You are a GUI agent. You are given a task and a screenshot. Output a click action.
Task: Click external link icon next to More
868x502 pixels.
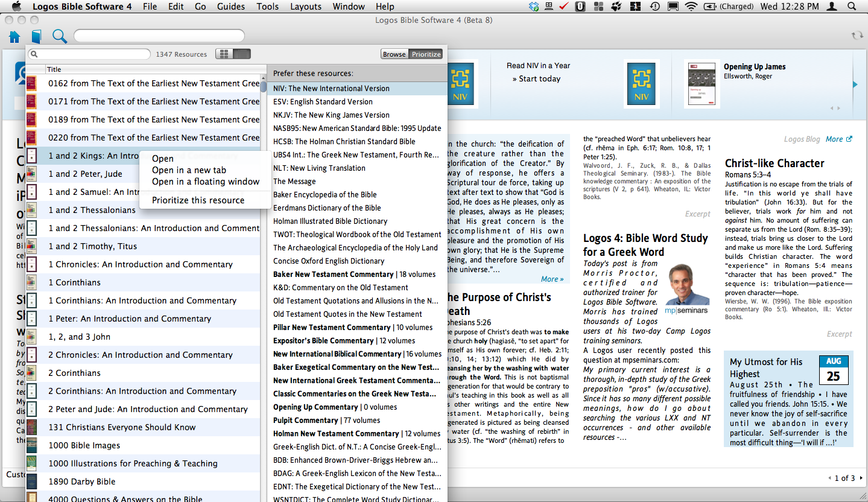click(849, 139)
